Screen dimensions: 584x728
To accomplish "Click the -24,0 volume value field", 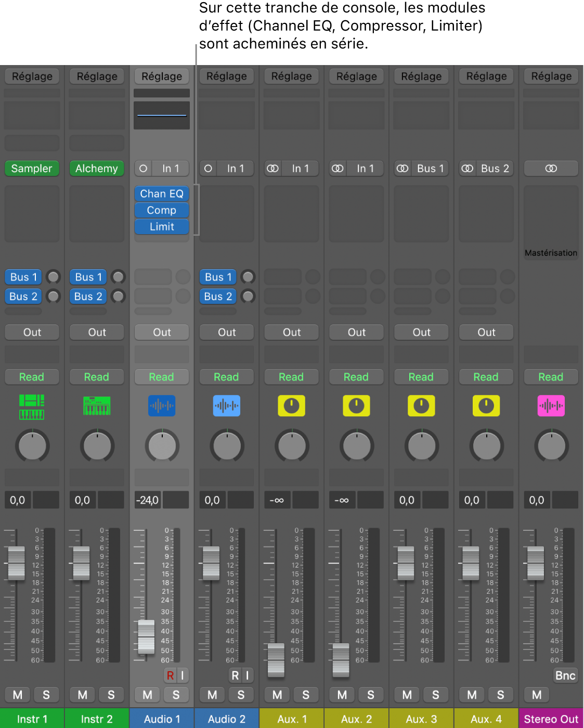I will coord(147,500).
